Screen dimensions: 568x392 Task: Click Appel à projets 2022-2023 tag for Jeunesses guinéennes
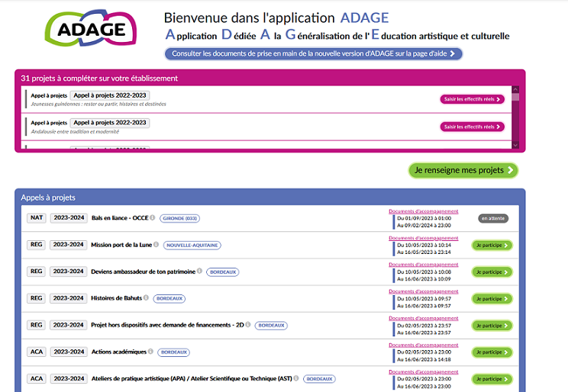(110, 95)
